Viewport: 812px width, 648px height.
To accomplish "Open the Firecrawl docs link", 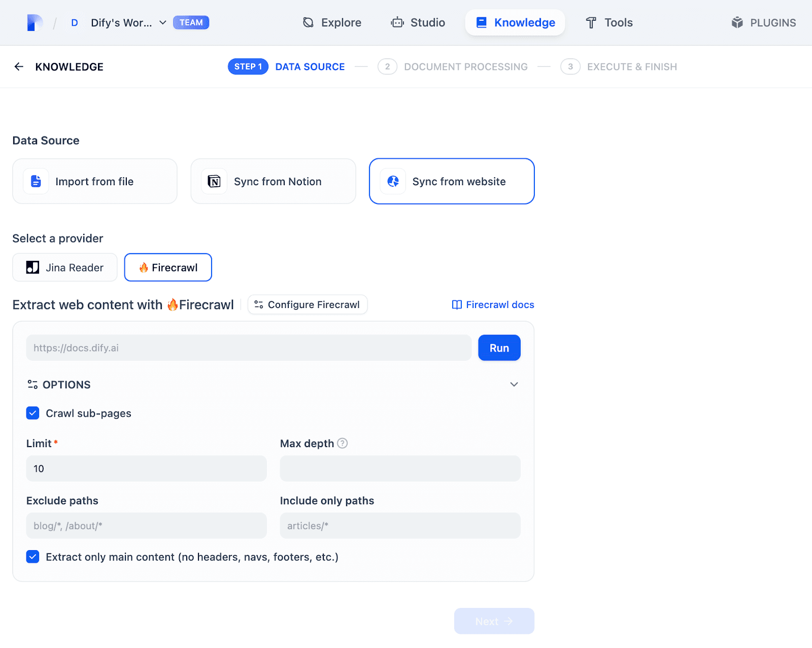I will click(x=493, y=304).
